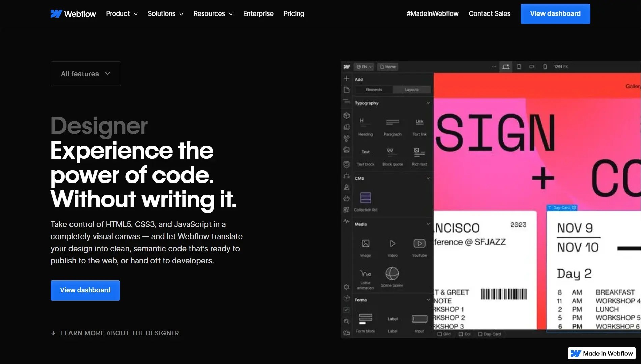The height and width of the screenshot is (364, 641).
Task: Add a YouTube media element
Action: tap(419, 248)
